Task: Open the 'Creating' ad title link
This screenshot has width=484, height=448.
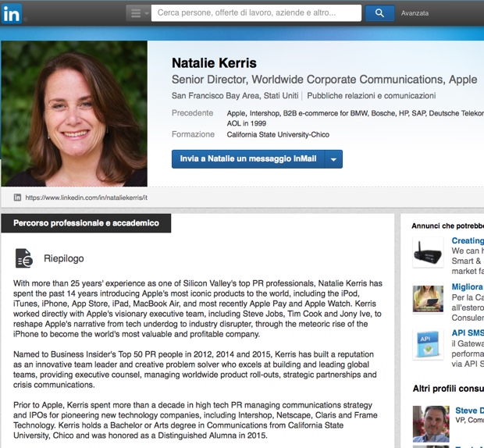Action: tap(468, 240)
